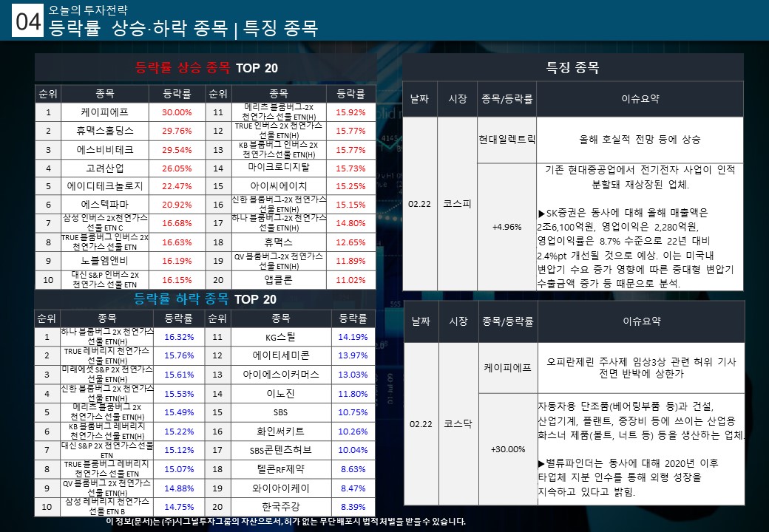Select the 11.80% value

(x=353, y=393)
